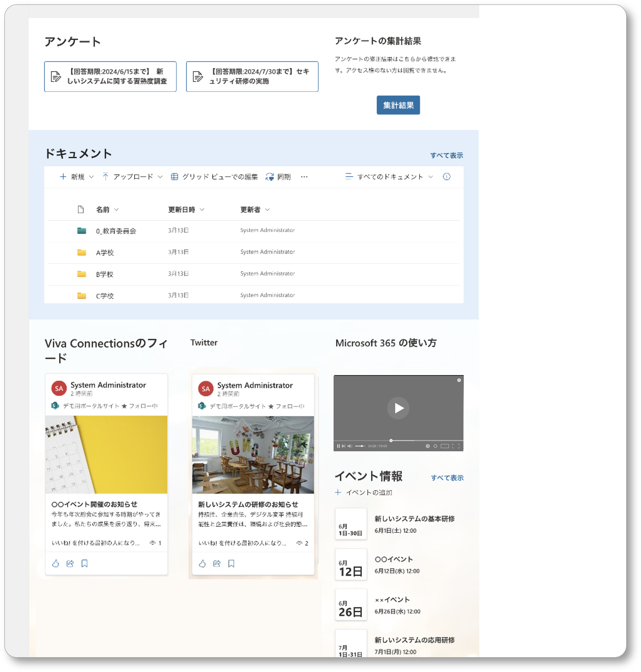Like the 新しいシステムの研修 post
This screenshot has width=641, height=672.
coord(202,563)
